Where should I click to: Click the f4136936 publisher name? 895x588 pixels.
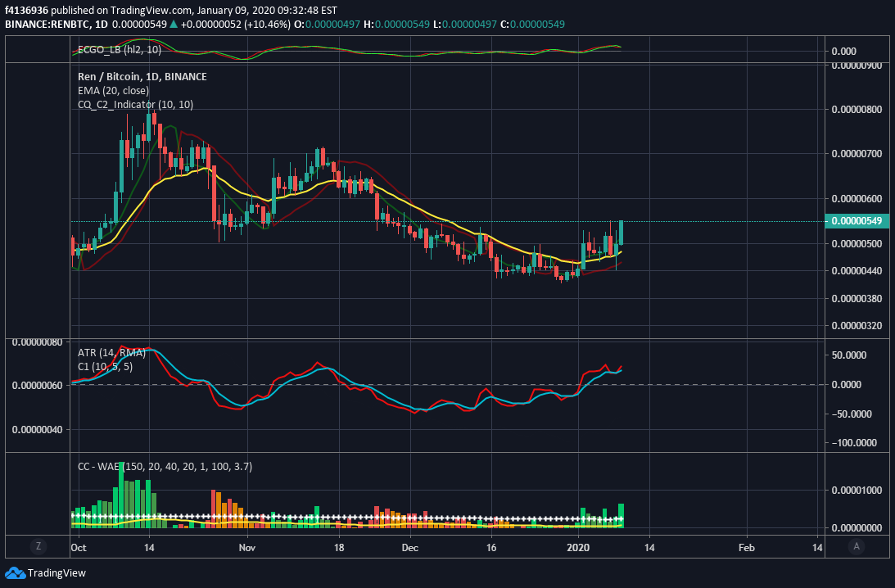26,11
